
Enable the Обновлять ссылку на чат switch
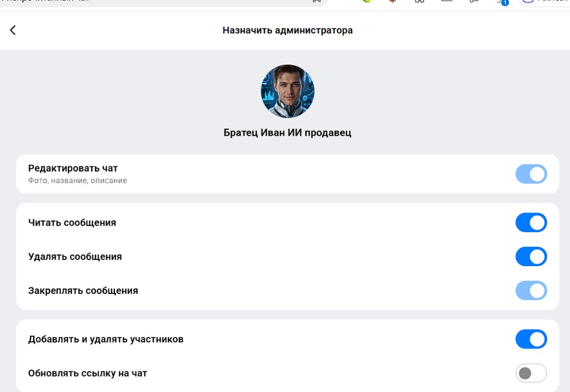coord(531,373)
